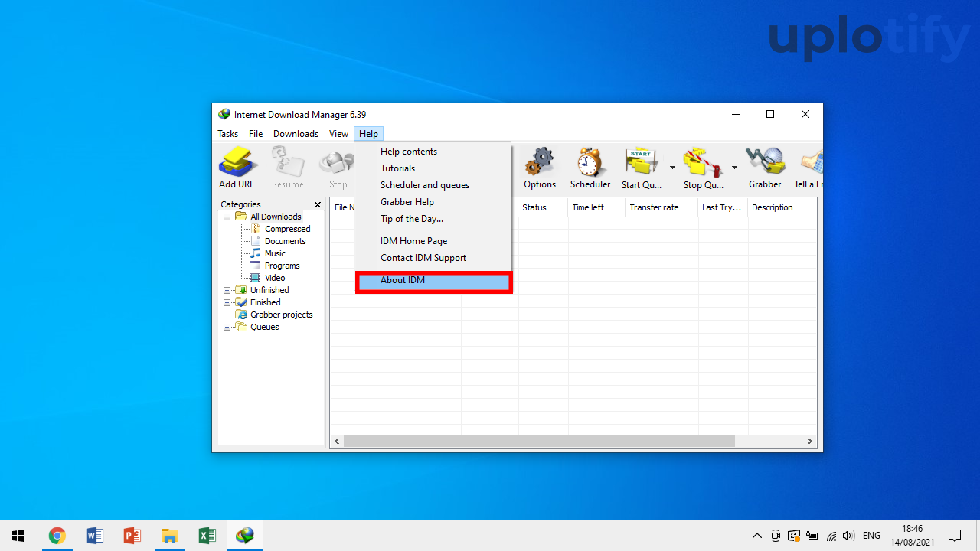Click the Add URL toolbar icon
The width and height of the screenshot is (980, 551).
tap(237, 168)
